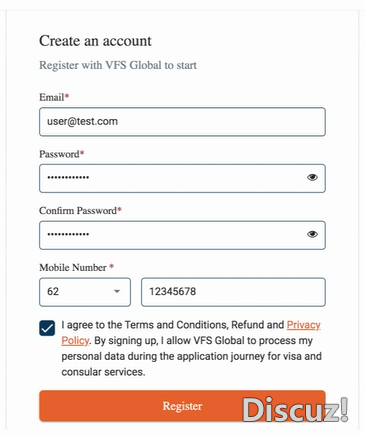Click the consular services agreement paragraph text
The width and height of the screenshot is (365, 434).
coord(191,348)
